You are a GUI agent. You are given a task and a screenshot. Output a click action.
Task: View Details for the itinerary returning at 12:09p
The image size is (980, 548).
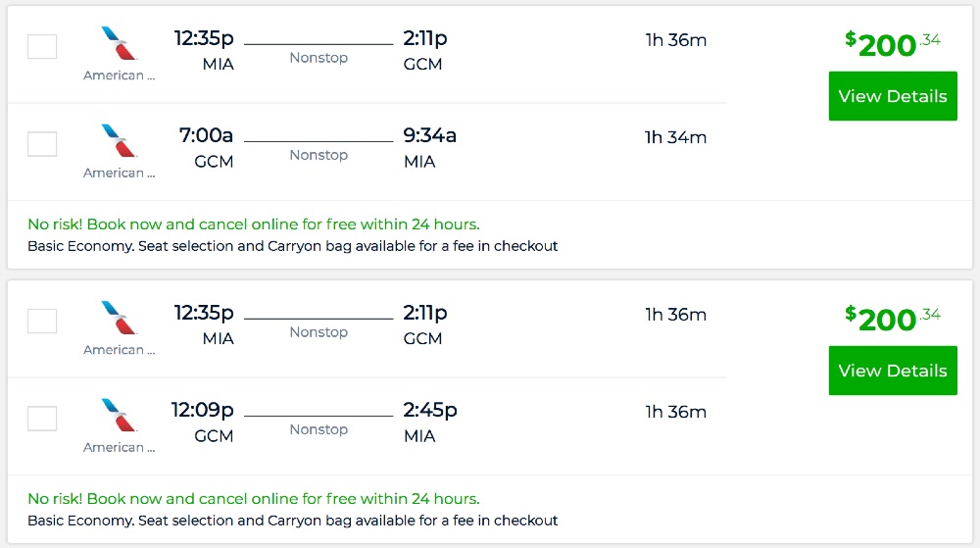pos(892,371)
